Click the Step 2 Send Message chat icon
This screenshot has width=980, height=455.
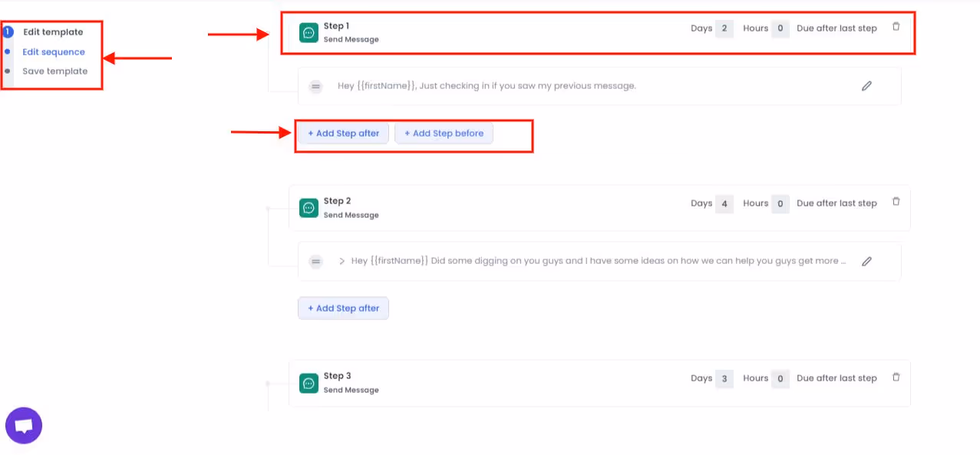point(309,207)
